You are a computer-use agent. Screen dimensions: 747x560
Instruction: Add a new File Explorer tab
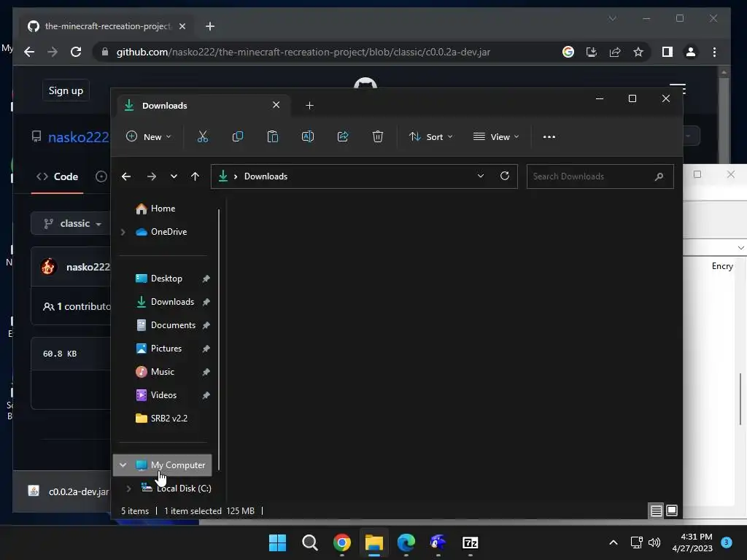[309, 105]
